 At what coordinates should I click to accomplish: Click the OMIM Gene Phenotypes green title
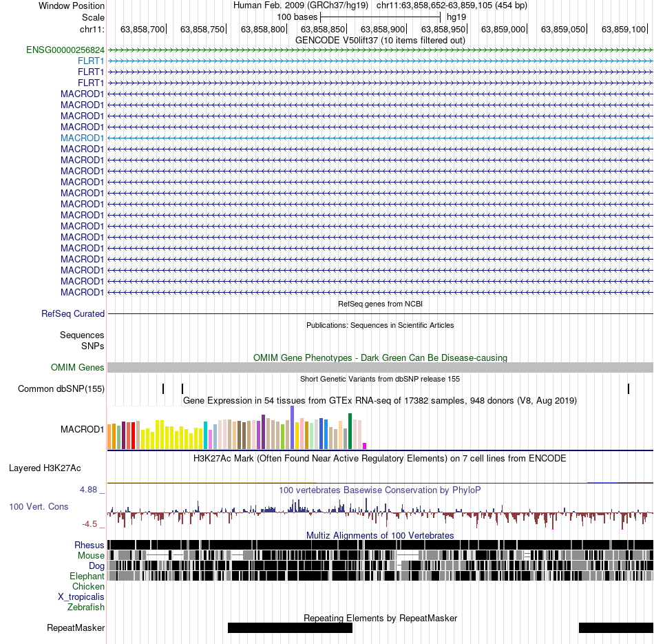pyautogui.click(x=380, y=358)
